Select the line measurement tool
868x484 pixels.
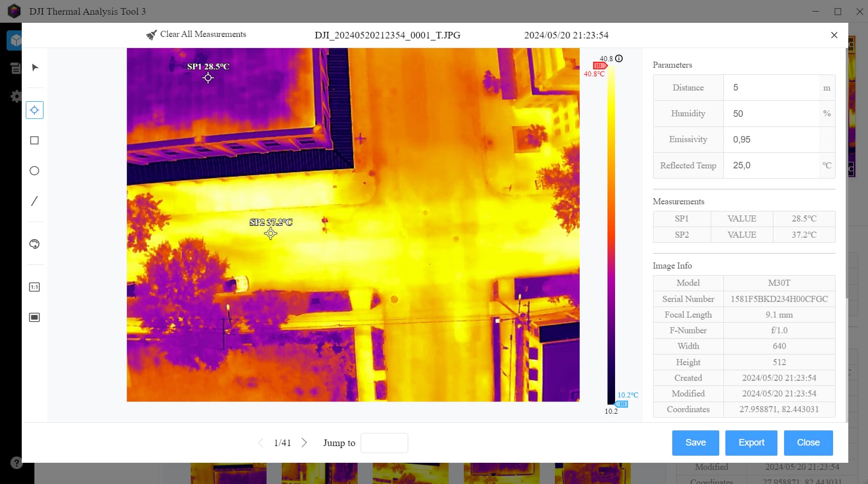click(x=34, y=201)
